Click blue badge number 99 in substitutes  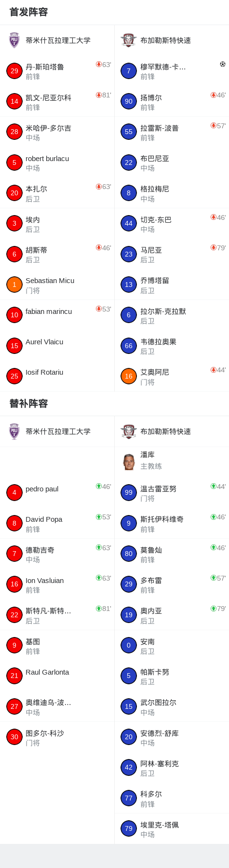[129, 492]
